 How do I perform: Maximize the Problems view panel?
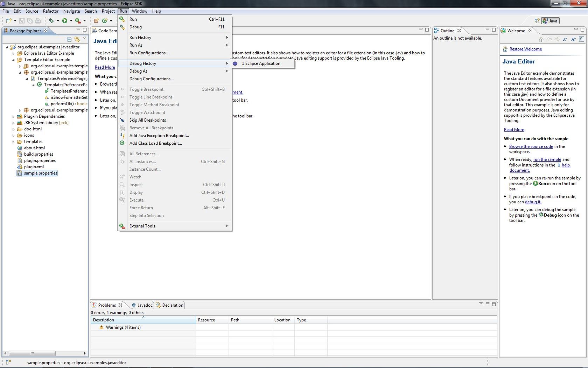coord(494,304)
